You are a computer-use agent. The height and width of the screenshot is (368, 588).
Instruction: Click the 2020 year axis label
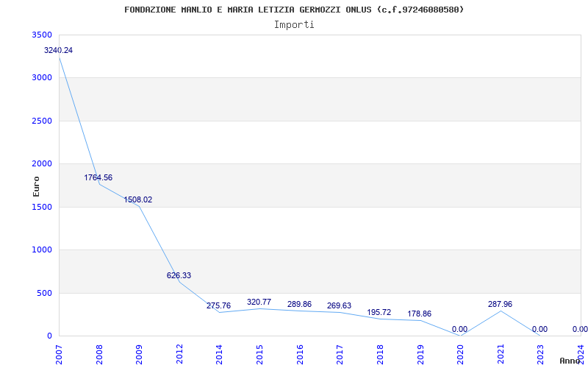pyautogui.click(x=460, y=355)
